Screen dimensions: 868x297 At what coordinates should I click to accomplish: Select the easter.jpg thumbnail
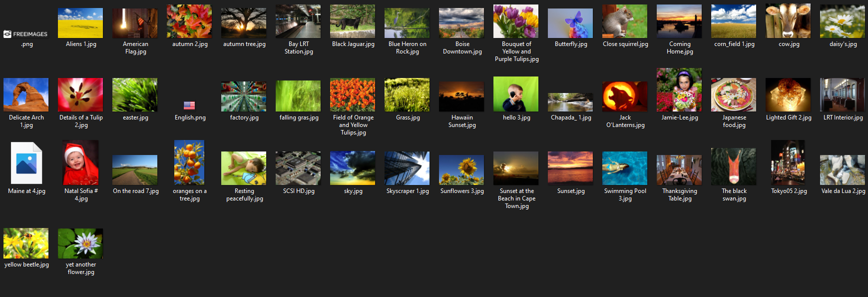[135, 94]
